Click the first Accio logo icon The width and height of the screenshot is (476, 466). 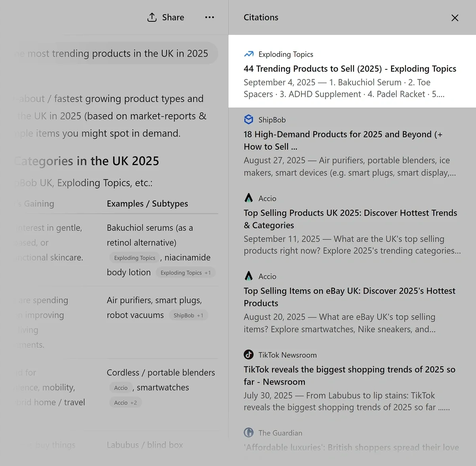pos(249,198)
